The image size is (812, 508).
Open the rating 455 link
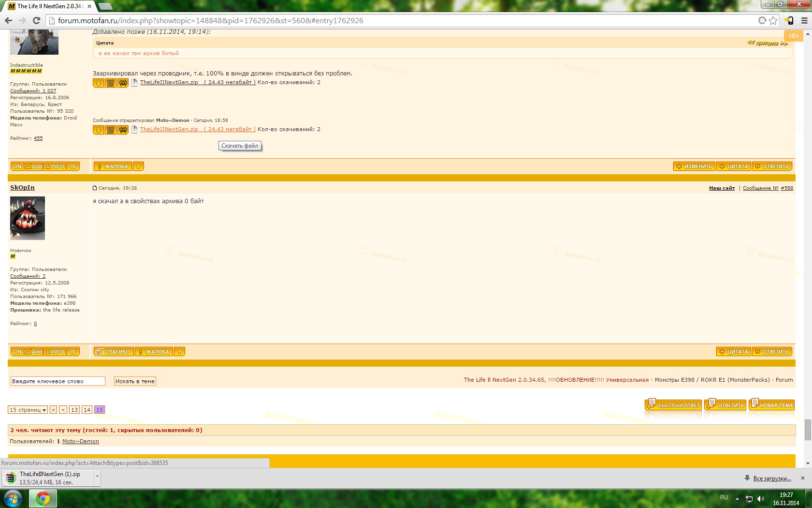coord(38,138)
